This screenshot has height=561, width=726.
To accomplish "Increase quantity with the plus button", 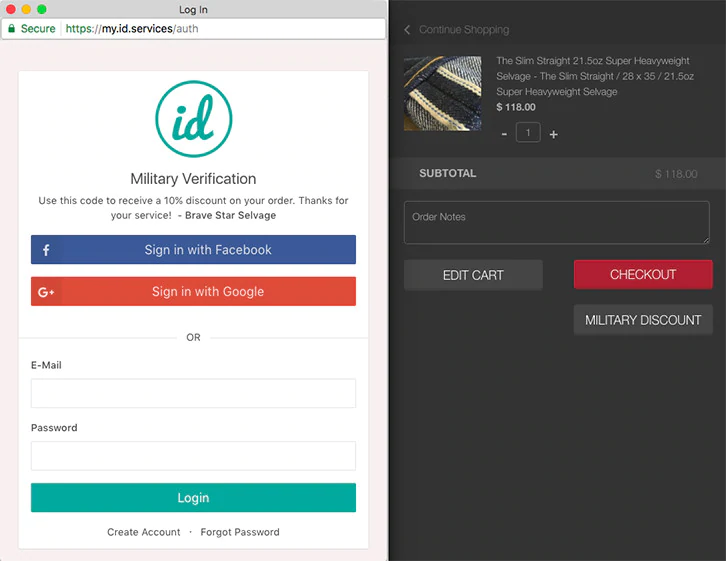I will point(553,134).
